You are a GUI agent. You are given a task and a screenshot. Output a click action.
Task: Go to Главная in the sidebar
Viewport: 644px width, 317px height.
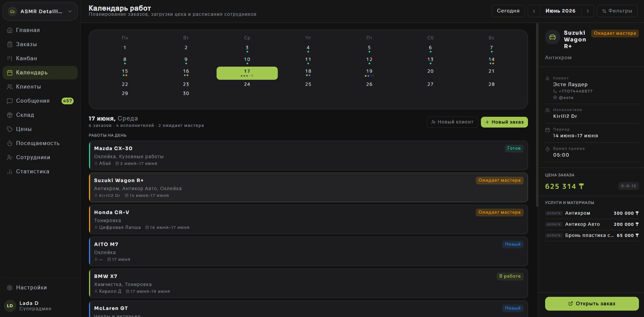[40, 30]
